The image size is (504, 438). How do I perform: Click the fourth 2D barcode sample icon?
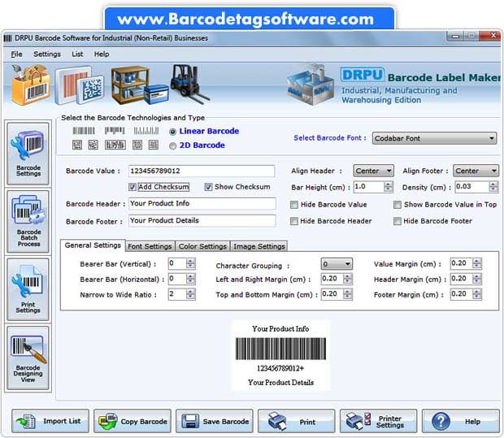click(137, 145)
